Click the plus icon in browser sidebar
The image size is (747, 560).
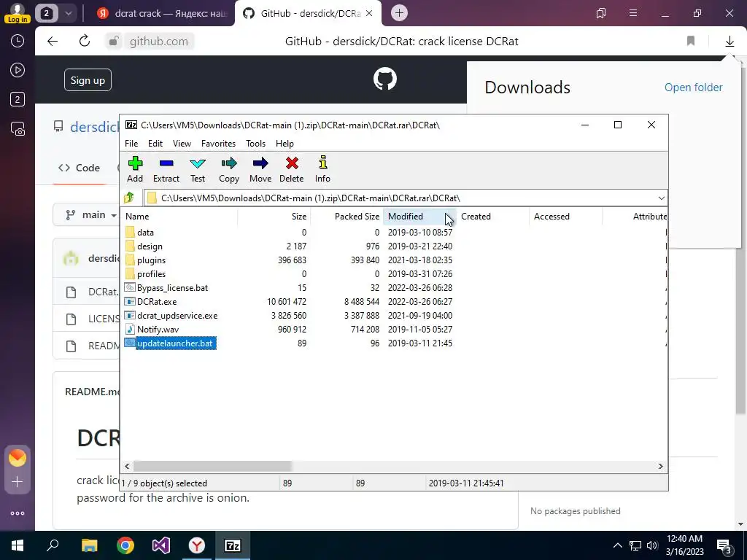18,482
